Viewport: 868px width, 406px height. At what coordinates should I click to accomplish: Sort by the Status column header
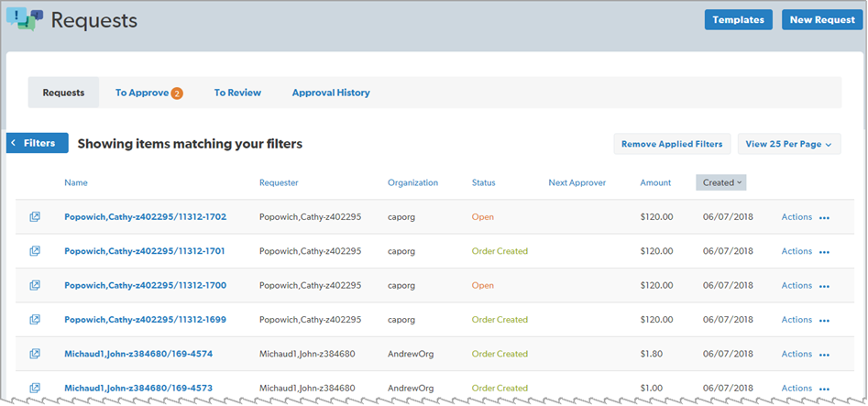pyautogui.click(x=483, y=182)
